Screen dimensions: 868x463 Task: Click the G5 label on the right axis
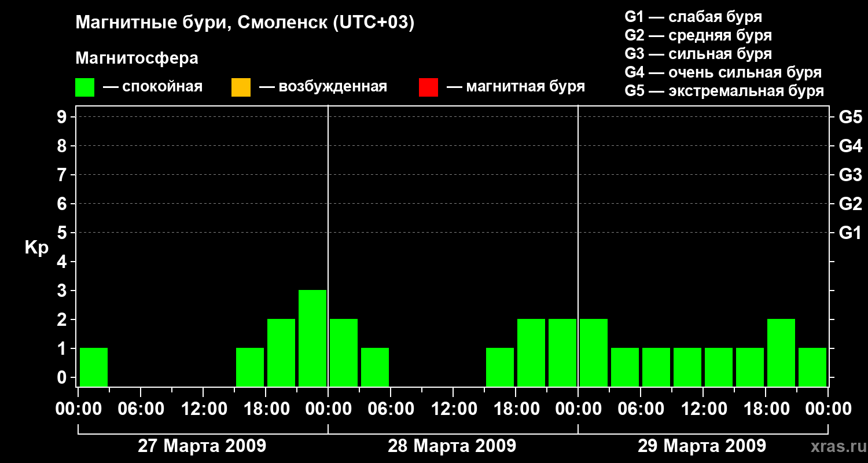(850, 117)
